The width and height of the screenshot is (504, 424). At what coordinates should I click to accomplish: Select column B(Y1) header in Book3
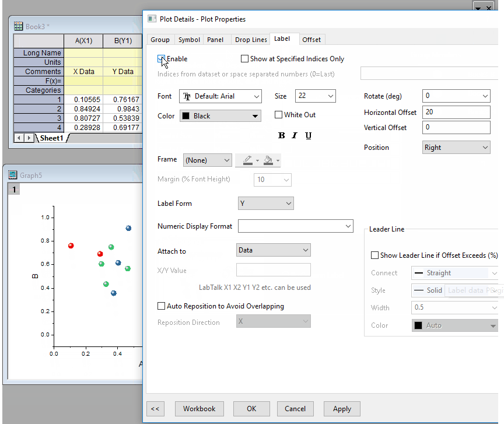tap(123, 41)
